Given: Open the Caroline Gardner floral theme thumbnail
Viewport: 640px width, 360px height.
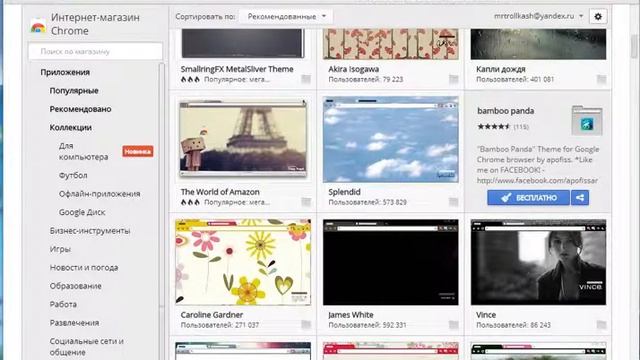Looking at the screenshot, I should coord(243,262).
